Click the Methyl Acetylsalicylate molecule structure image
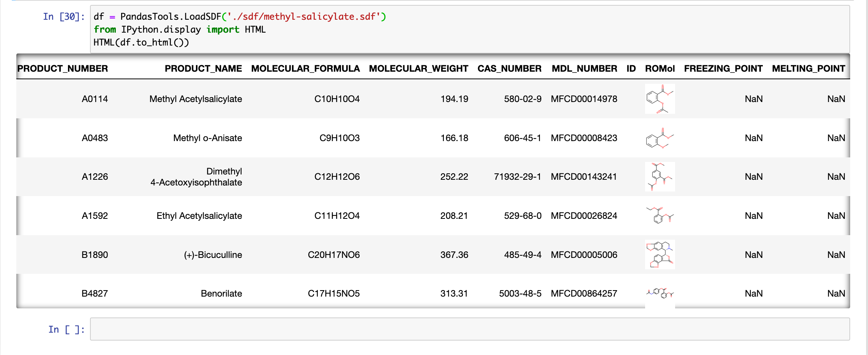868x355 pixels. pos(660,99)
